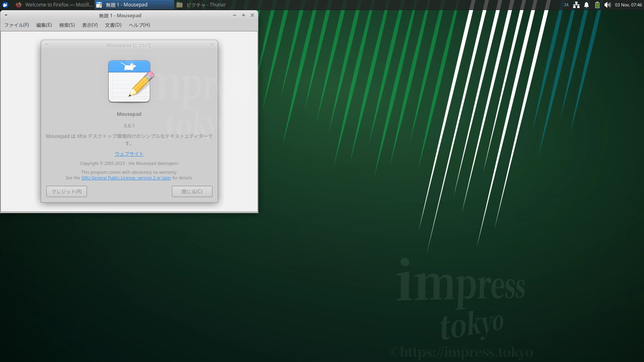The image size is (644, 362).
Task: Click the 無題 1 - Mousepad title bar text
Action: point(120,15)
